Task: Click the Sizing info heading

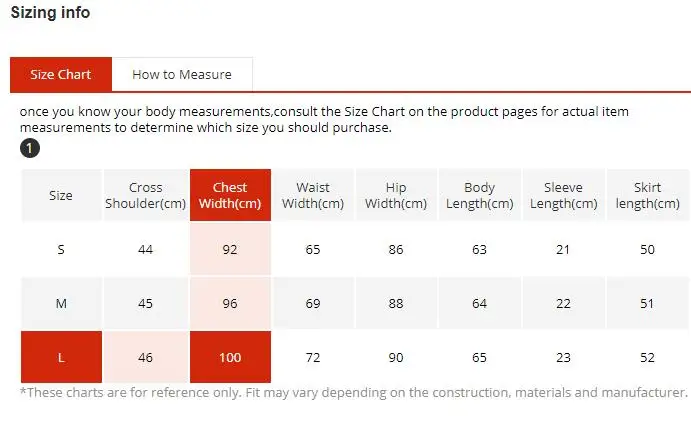Action: pos(50,12)
